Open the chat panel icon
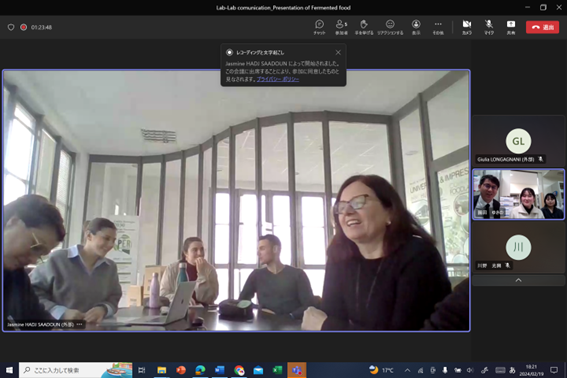Image resolution: width=567 pixels, height=378 pixels. tap(319, 27)
